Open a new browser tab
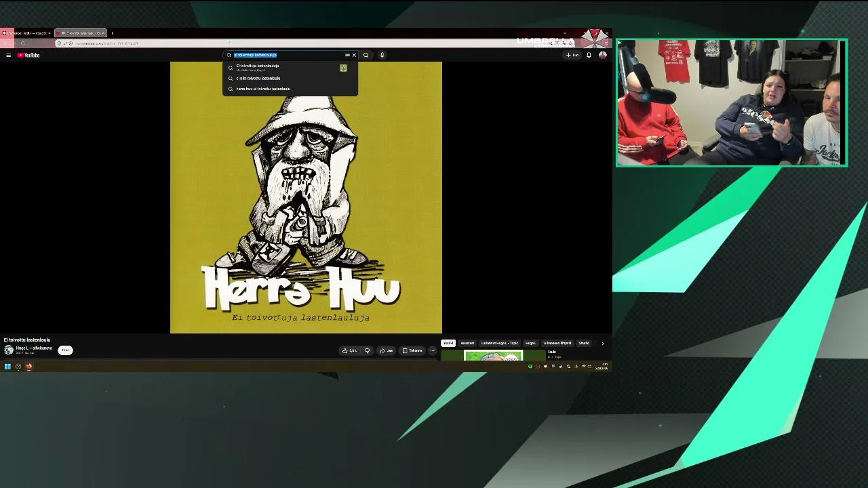 pos(112,33)
